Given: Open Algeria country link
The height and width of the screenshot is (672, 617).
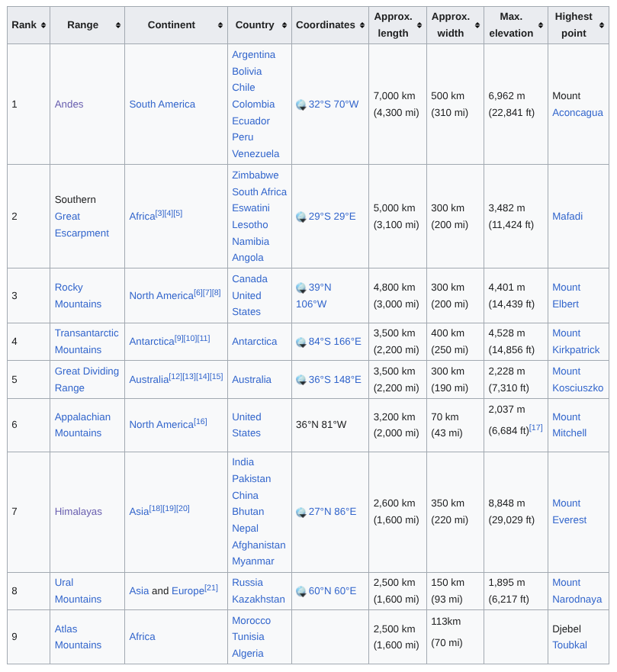Looking at the screenshot, I should 248,654.
